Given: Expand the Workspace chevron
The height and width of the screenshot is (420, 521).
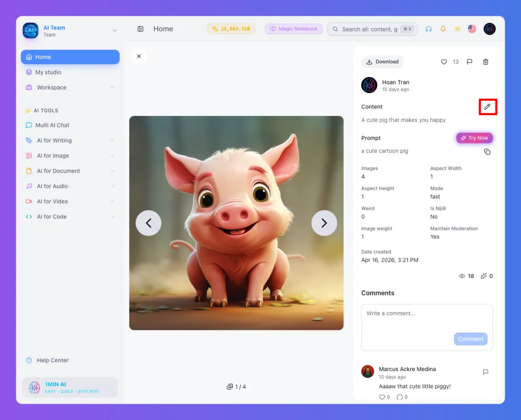Looking at the screenshot, I should pyautogui.click(x=113, y=88).
